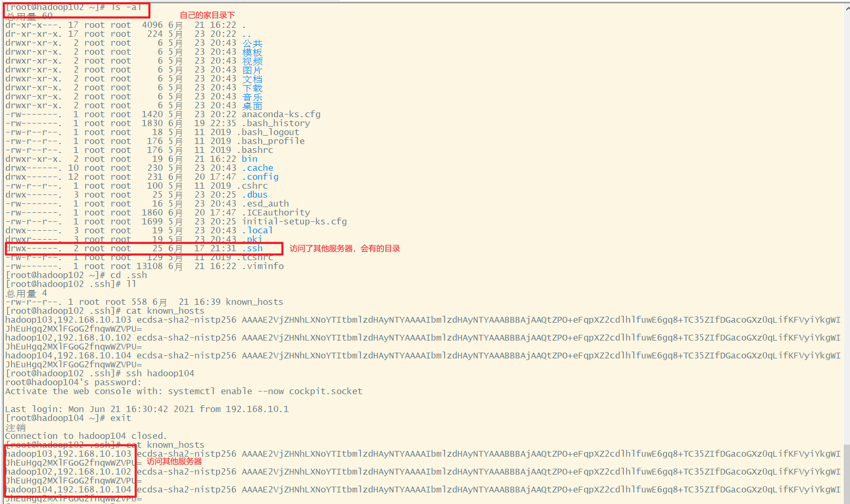The image size is (850, 504).
Task: Click the 文档 directory name
Action: pos(252,79)
